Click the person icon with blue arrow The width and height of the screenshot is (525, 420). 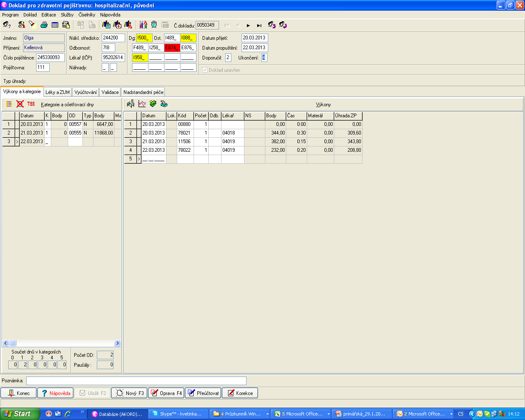272,25
